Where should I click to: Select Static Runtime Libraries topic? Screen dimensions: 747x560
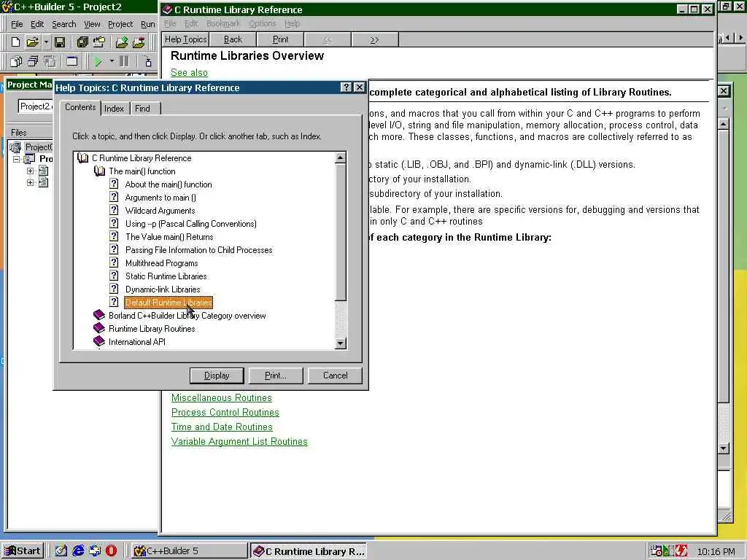click(x=166, y=276)
